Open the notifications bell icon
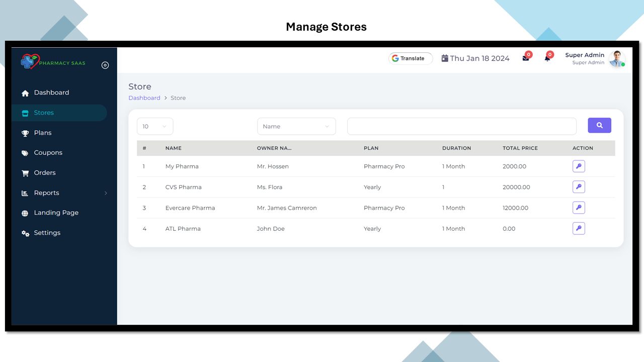The height and width of the screenshot is (362, 644). coord(547,58)
